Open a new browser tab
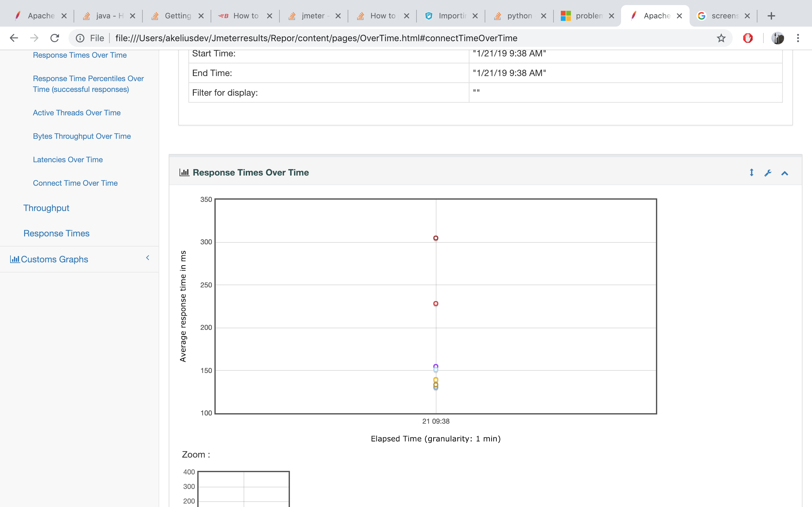Image resolution: width=812 pixels, height=507 pixels. point(771,16)
